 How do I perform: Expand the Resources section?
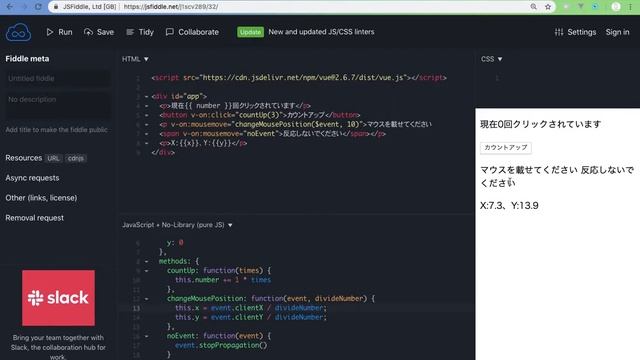pos(24,158)
